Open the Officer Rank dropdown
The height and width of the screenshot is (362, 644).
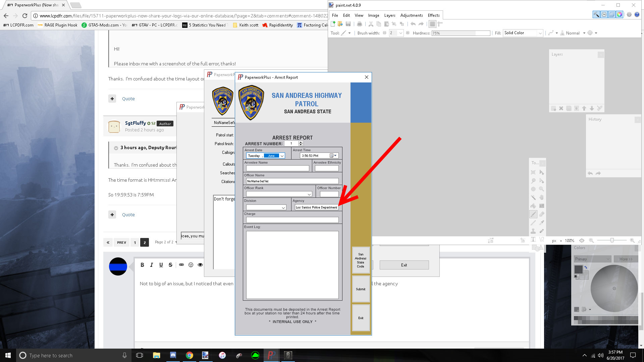point(309,194)
